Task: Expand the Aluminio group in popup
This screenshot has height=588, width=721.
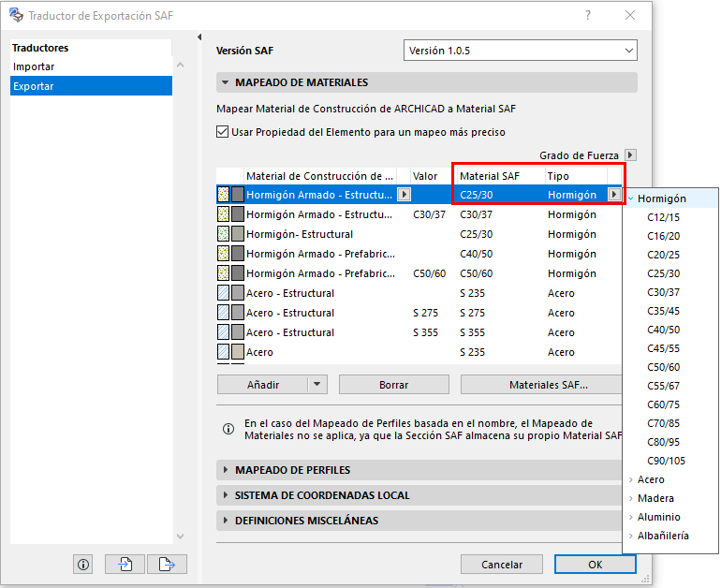Action: 630,517
